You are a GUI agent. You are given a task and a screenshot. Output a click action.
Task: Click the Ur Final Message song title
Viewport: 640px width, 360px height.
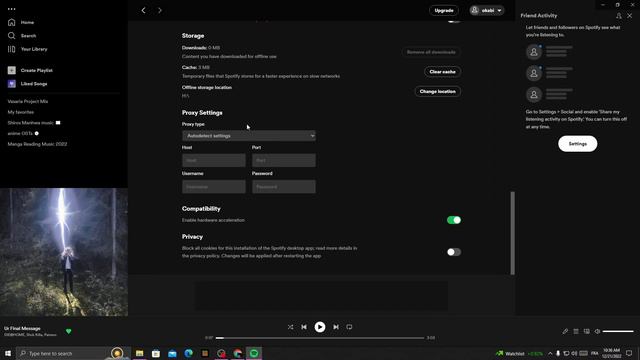(x=22, y=328)
